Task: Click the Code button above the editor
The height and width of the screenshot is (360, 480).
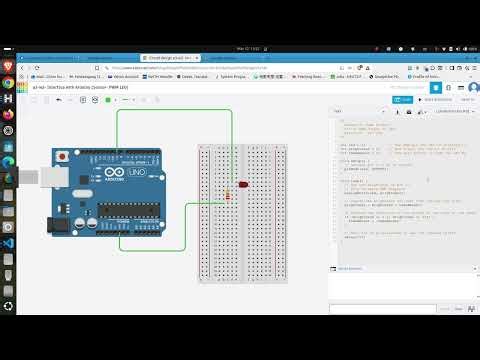Action: tap(402, 100)
